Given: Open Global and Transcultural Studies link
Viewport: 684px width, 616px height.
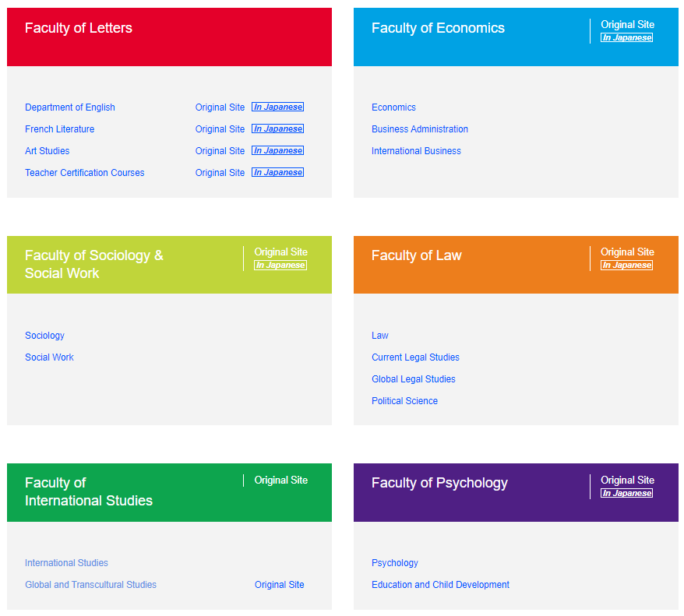Looking at the screenshot, I should (x=90, y=585).
